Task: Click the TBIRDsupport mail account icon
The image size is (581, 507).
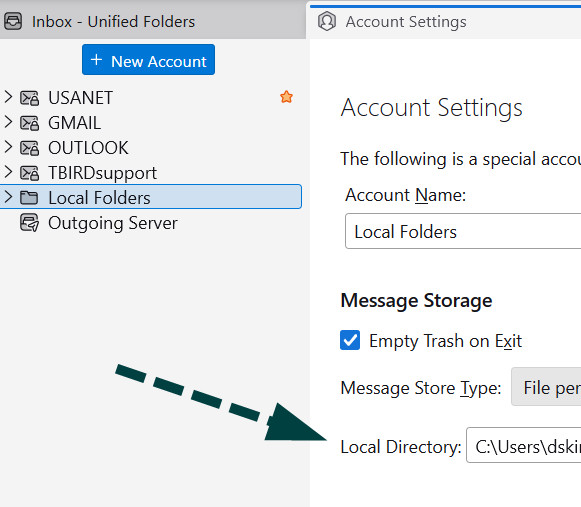Action: tap(29, 173)
